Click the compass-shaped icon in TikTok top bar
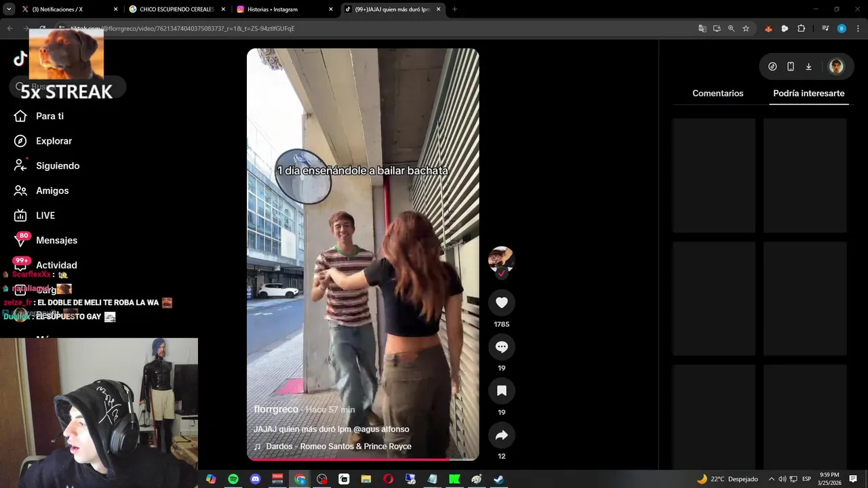 (x=772, y=66)
